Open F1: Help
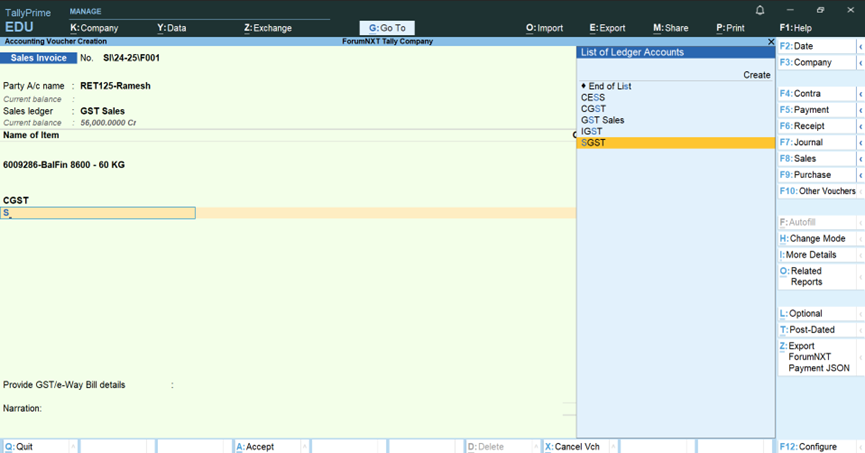The width and height of the screenshot is (865, 453). [x=795, y=28]
